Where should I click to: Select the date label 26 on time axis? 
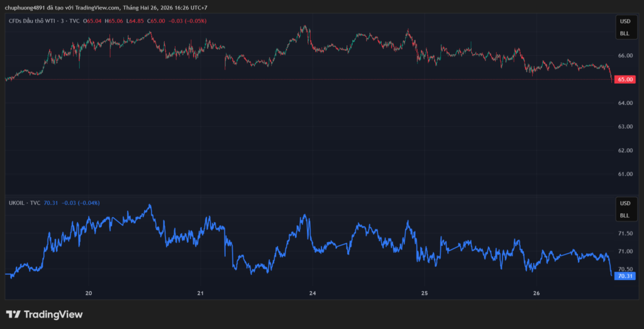click(x=536, y=293)
